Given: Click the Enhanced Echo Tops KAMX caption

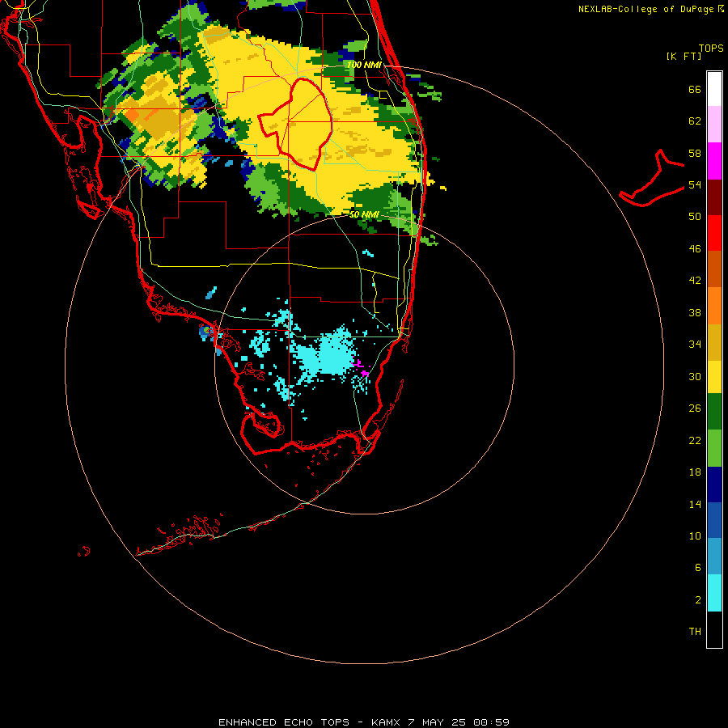Looking at the screenshot, I should click(364, 722).
